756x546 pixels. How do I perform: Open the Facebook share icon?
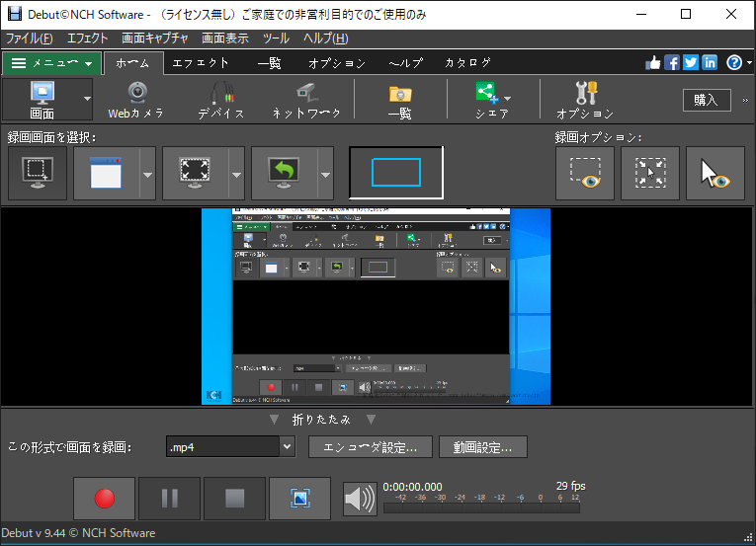tap(672, 62)
